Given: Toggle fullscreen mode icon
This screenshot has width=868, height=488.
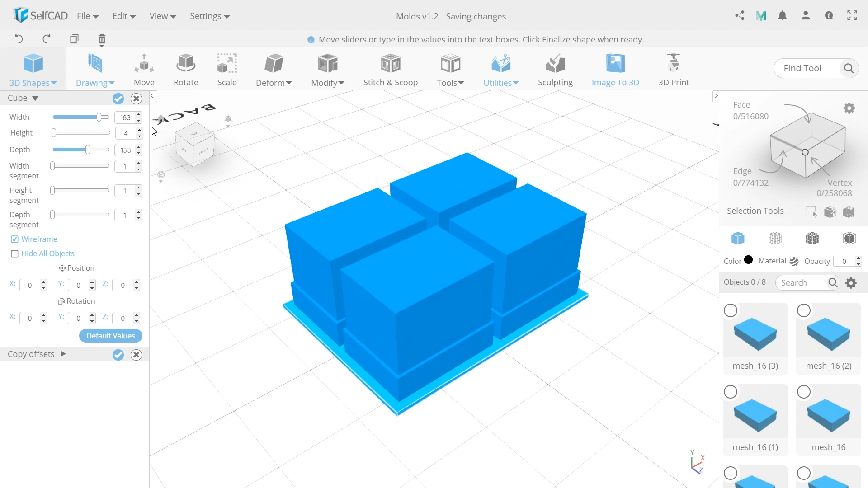Looking at the screenshot, I should [852, 16].
